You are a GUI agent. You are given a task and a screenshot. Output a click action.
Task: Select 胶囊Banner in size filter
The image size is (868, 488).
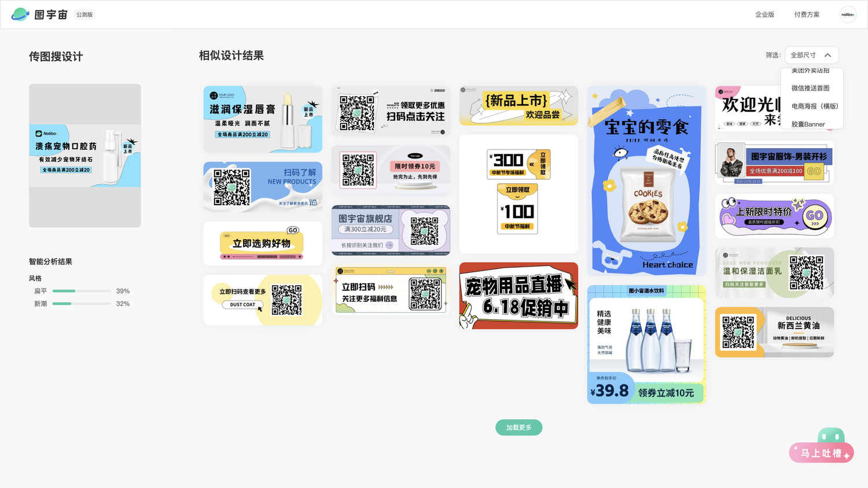point(808,124)
